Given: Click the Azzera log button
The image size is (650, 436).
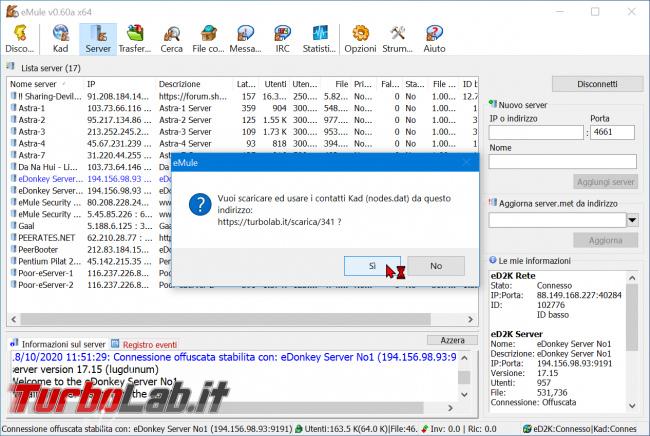Looking at the screenshot, I should 452,340.
